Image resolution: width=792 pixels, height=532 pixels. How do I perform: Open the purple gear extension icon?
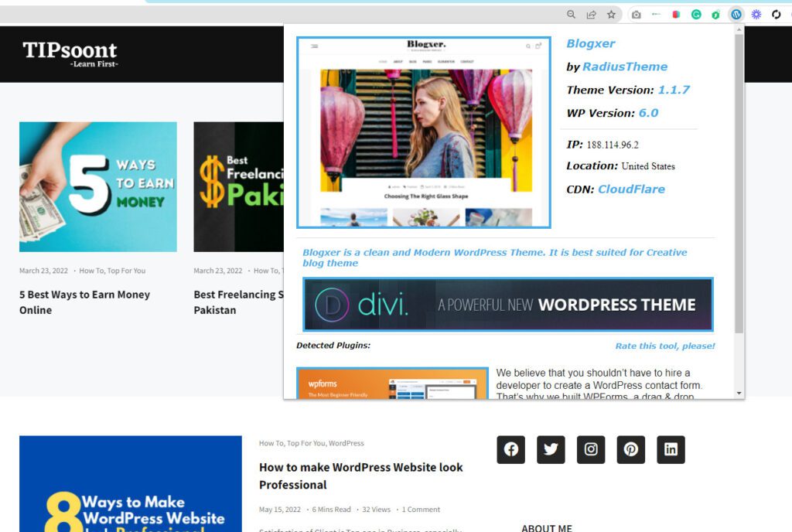(x=756, y=15)
